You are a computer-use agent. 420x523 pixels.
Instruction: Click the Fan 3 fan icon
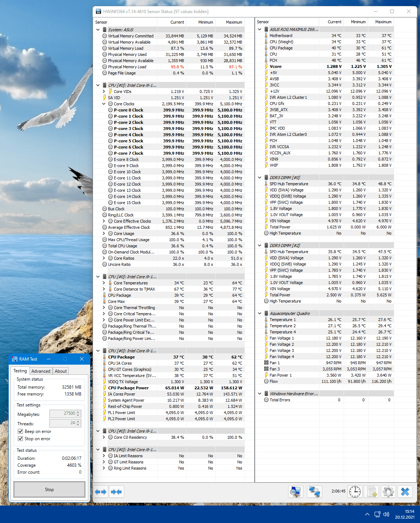(x=266, y=369)
